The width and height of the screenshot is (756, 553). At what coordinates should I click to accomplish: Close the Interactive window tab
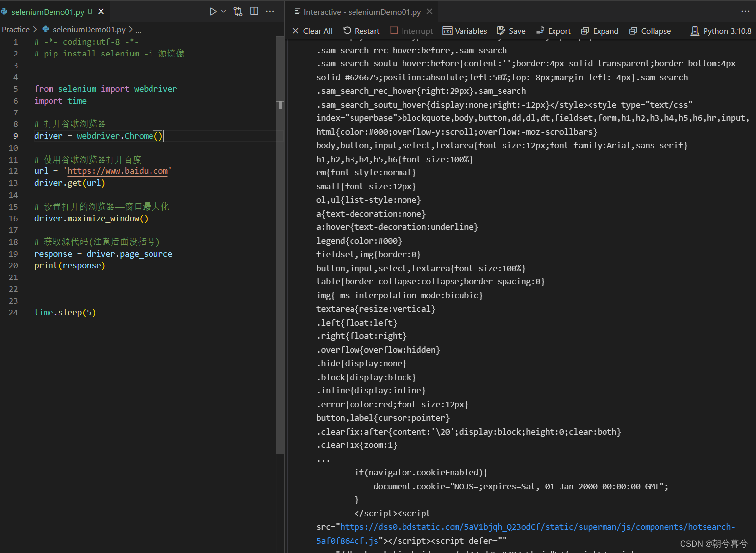[x=430, y=11]
